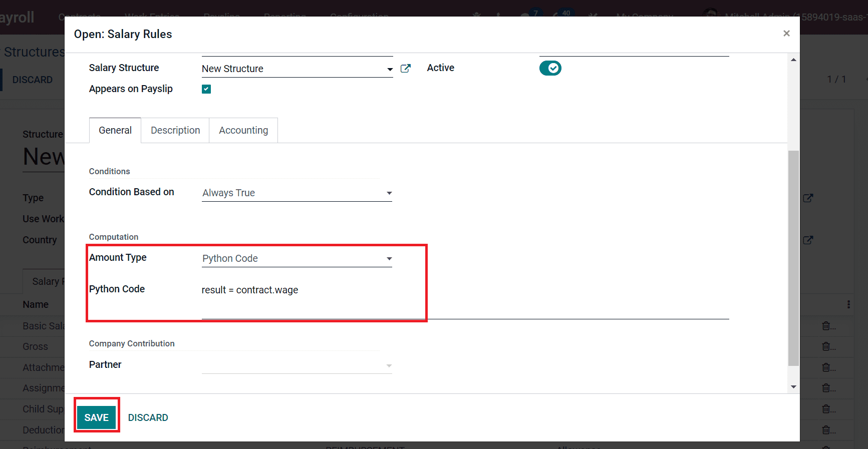Viewport: 868px width, 449px height.
Task: Expand the Salary Structure dropdown
Action: pyautogui.click(x=390, y=69)
